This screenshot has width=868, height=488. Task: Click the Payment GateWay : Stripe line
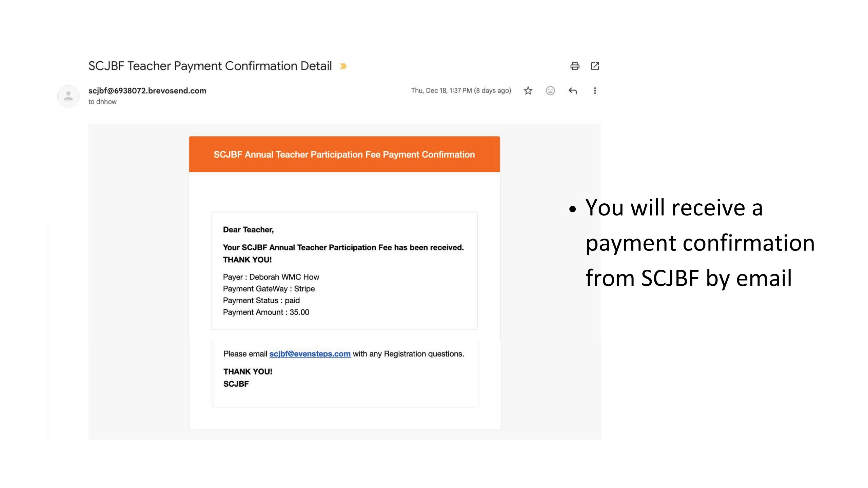269,289
